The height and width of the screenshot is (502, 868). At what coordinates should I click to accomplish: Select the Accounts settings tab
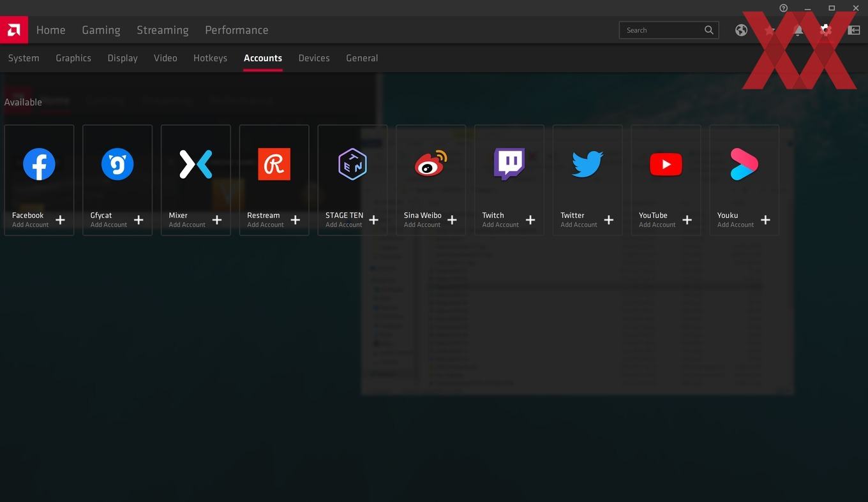click(263, 58)
